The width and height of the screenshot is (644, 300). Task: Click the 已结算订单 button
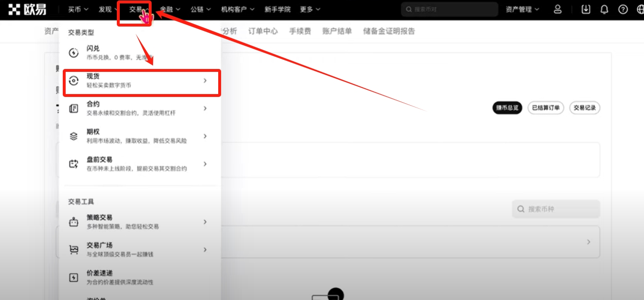click(x=546, y=108)
